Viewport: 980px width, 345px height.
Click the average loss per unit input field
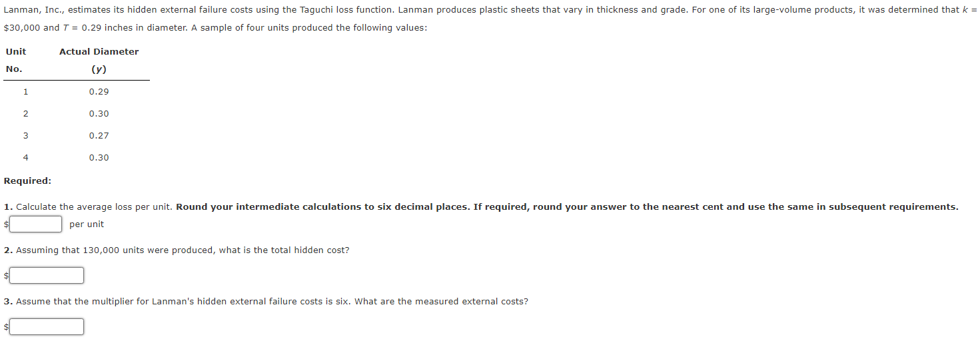pos(36,224)
